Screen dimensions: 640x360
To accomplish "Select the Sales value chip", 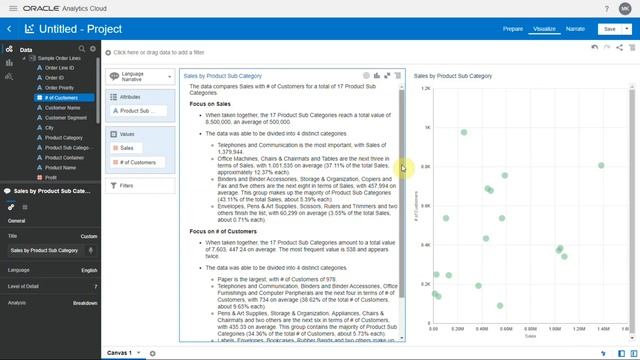I will (x=127, y=148).
